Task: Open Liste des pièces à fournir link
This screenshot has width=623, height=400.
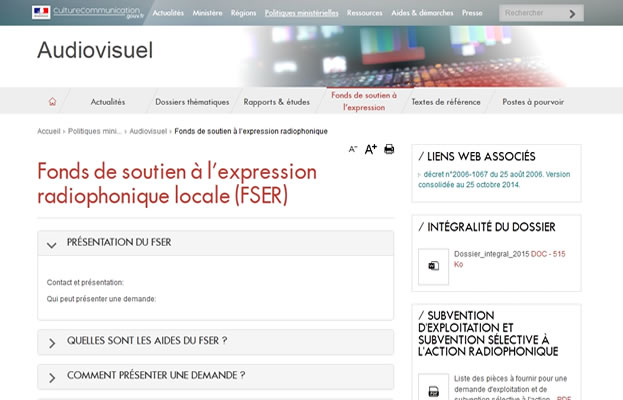Action: 511,388
